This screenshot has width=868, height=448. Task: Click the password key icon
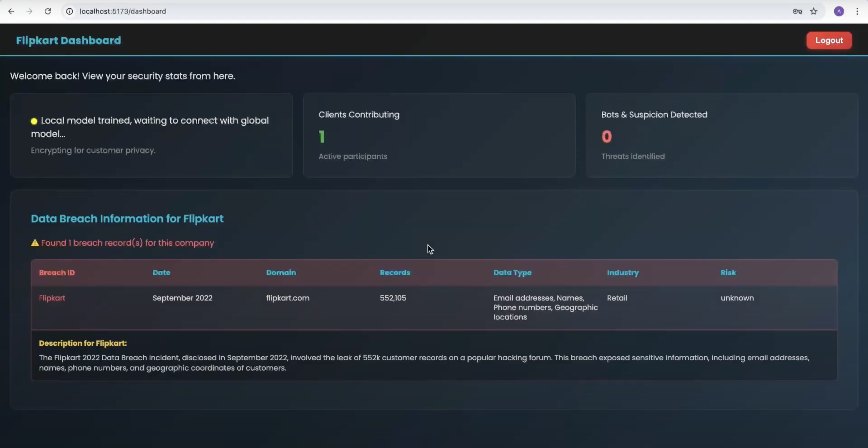tap(797, 11)
